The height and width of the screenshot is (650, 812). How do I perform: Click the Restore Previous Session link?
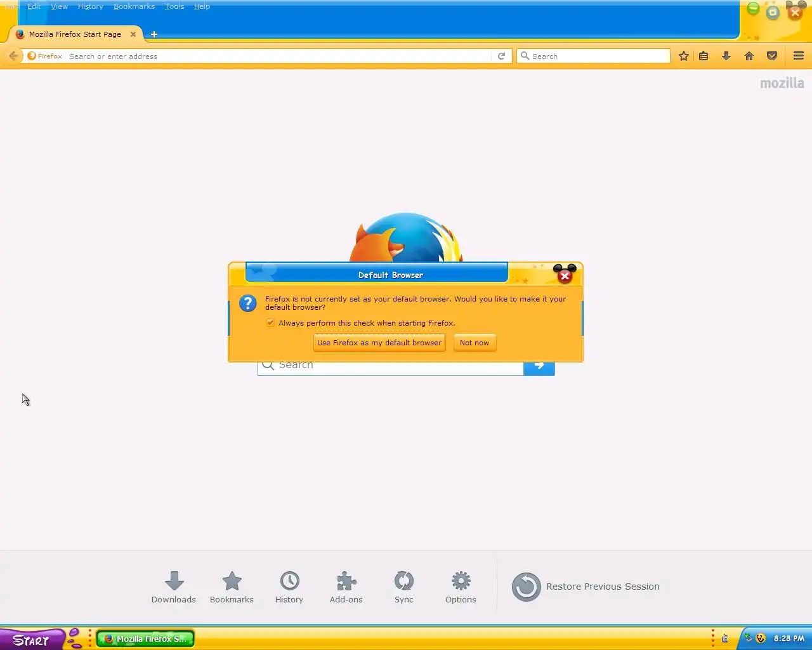603,587
